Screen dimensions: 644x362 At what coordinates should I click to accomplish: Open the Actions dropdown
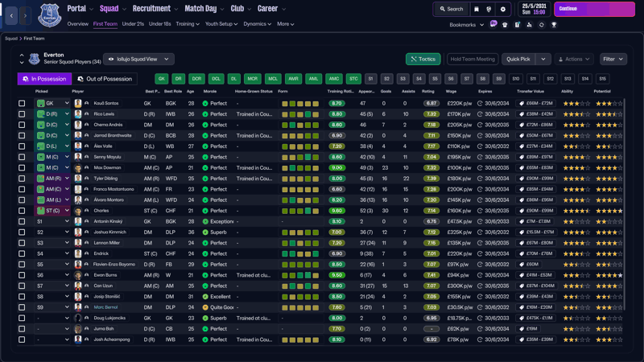pyautogui.click(x=574, y=59)
